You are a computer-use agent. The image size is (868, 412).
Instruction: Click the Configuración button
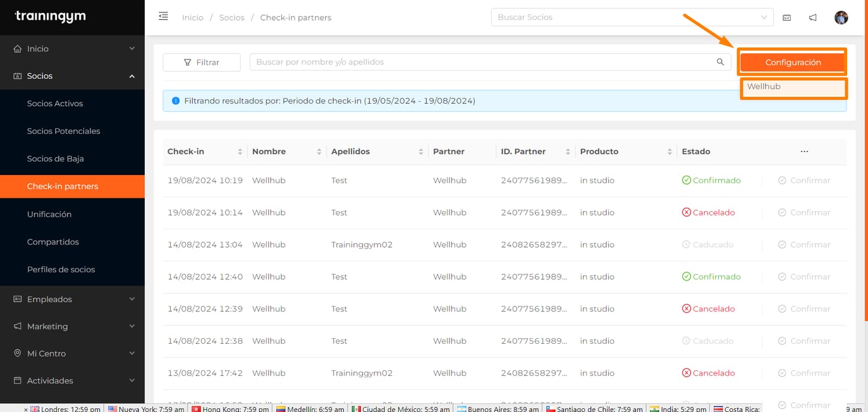coord(792,62)
